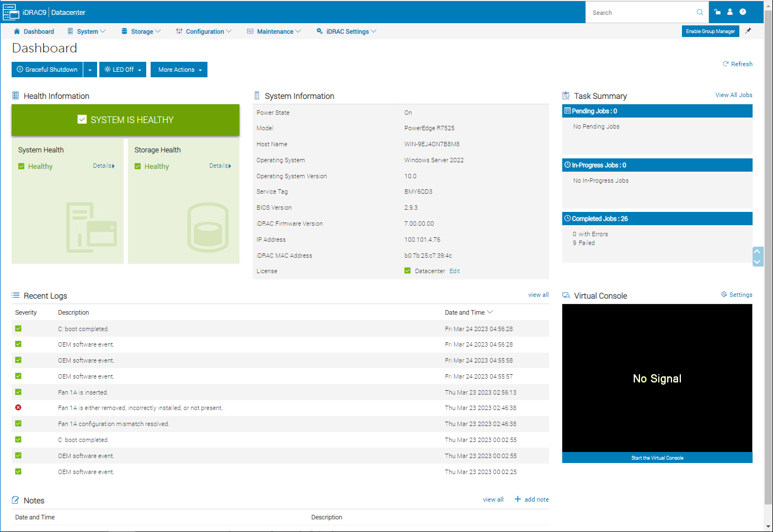Open the More Actions dropdown
The height and width of the screenshot is (532, 773).
click(x=179, y=70)
